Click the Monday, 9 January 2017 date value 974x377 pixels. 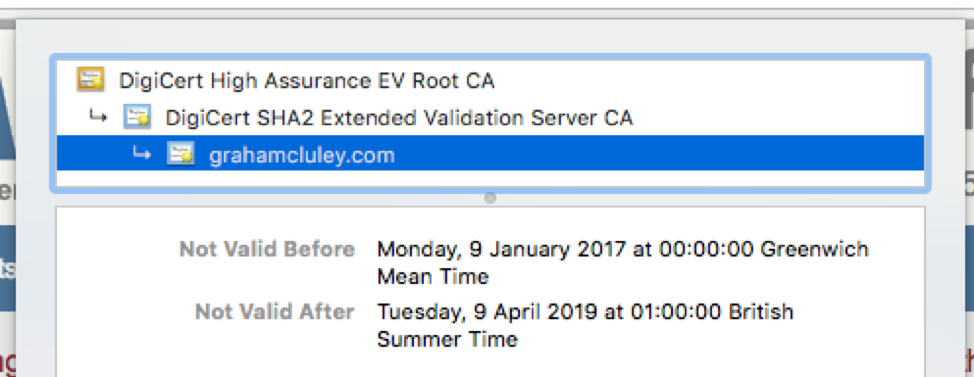click(x=501, y=249)
